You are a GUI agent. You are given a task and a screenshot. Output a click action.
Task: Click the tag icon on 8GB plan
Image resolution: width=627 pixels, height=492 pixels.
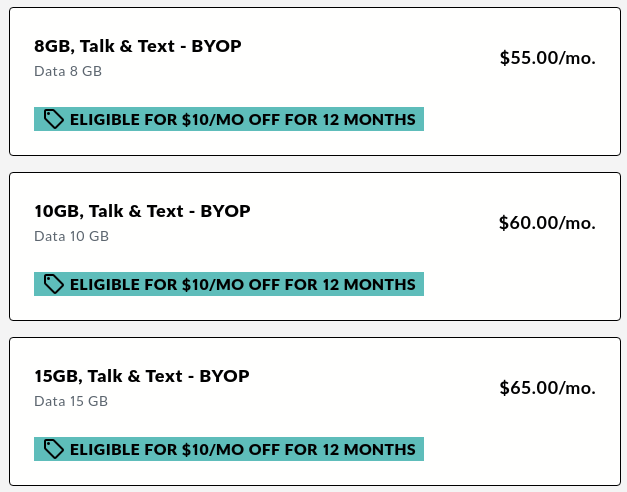[54, 120]
